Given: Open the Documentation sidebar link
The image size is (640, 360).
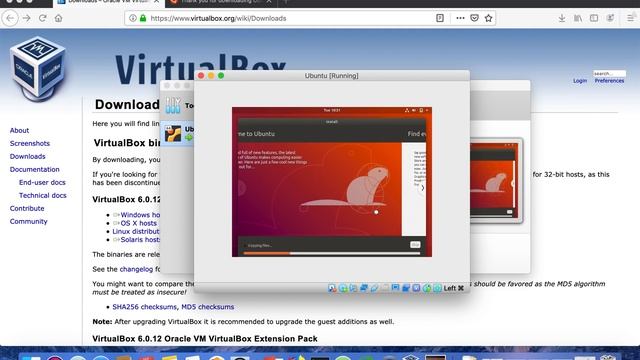Looking at the screenshot, I should [x=35, y=169].
